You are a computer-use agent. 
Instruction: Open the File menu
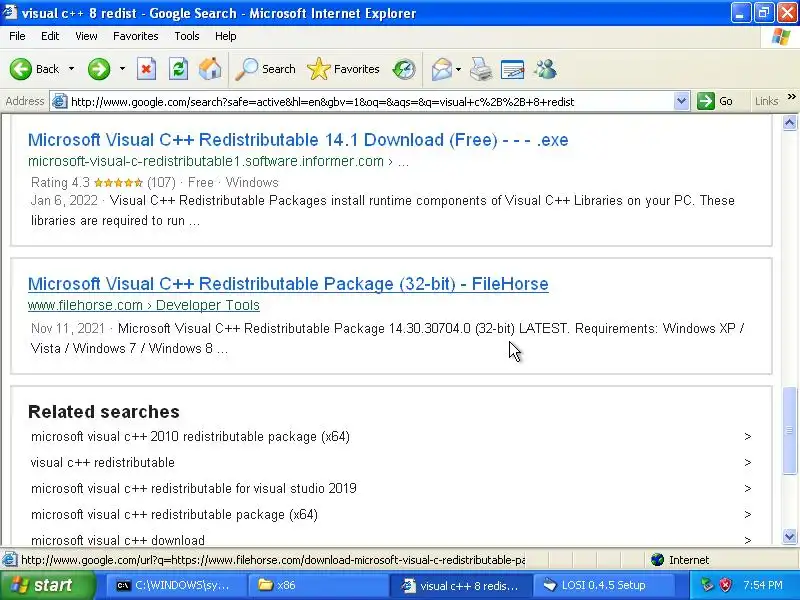coord(17,36)
